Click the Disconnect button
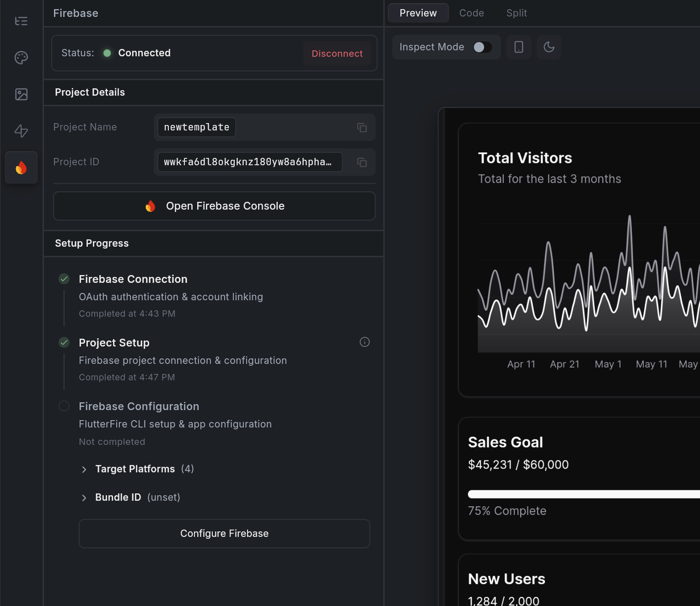The image size is (700, 606). coord(337,54)
